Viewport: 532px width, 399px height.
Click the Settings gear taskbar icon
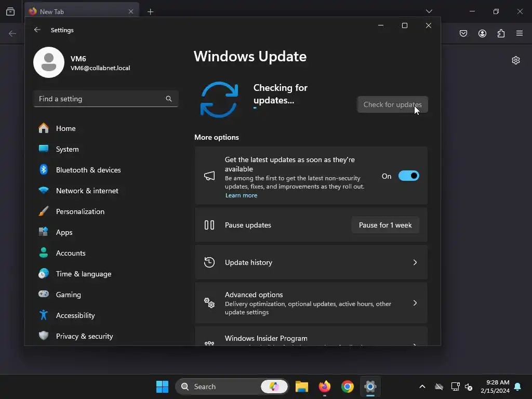370,387
